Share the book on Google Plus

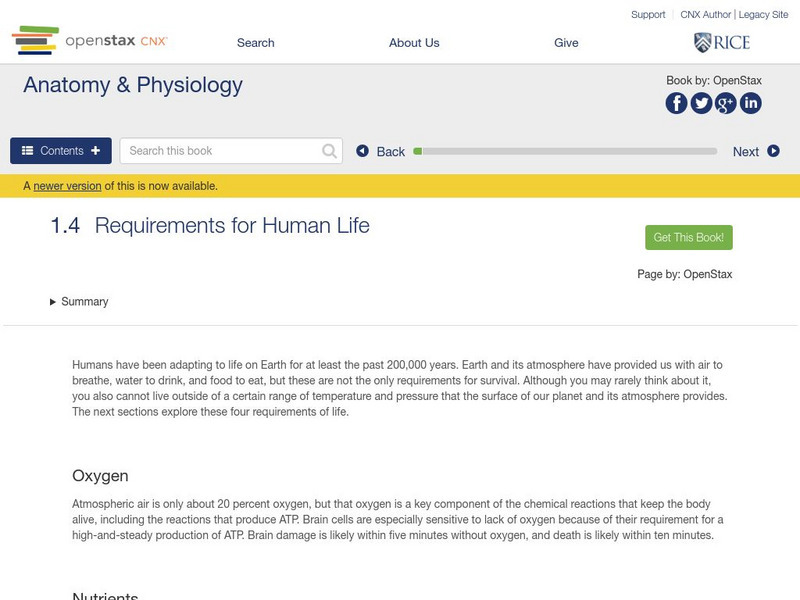click(726, 104)
